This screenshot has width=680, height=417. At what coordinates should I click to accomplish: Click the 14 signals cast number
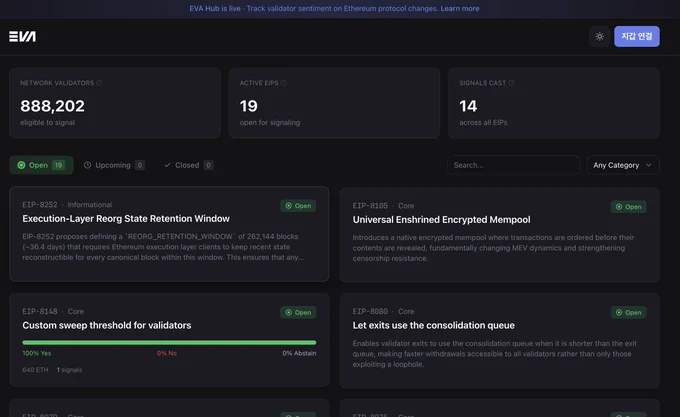click(x=468, y=106)
